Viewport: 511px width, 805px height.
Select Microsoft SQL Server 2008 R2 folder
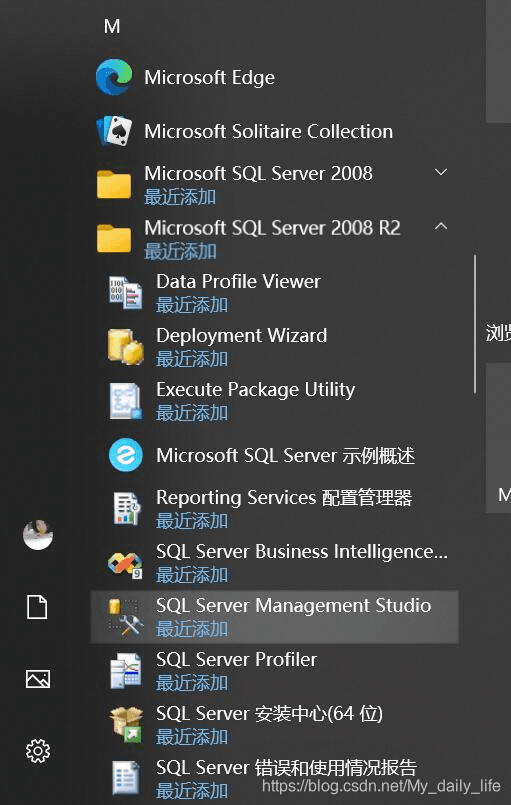point(272,239)
